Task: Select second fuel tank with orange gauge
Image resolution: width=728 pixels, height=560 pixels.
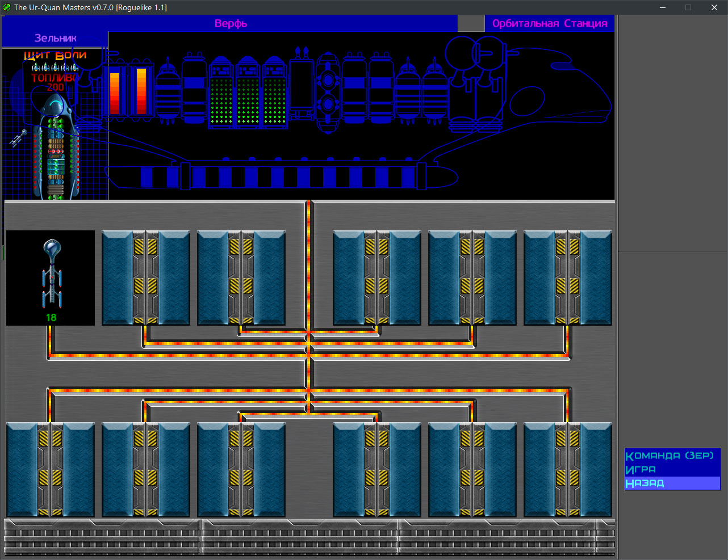Action: [x=141, y=91]
